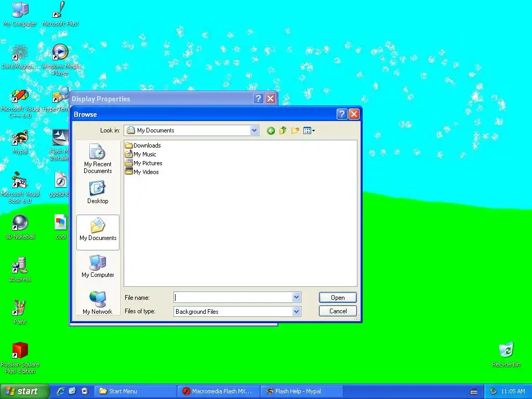Select the ggdjdhd Flash file desktop icon

pos(60,184)
